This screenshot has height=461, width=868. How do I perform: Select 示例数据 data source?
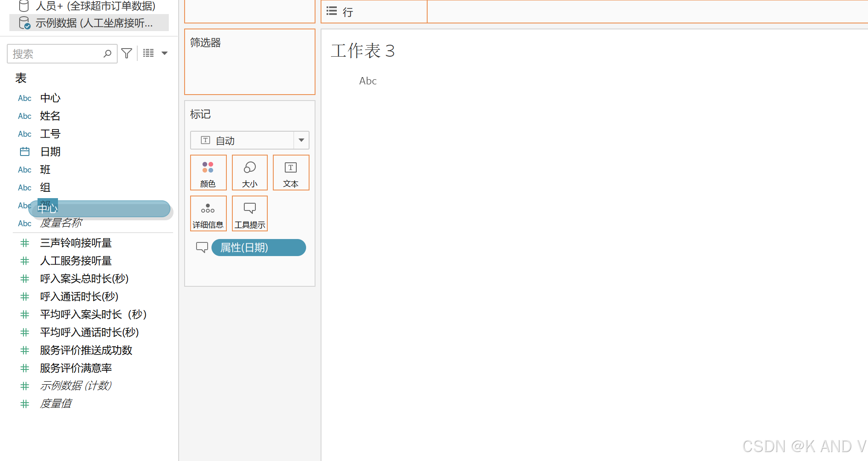click(94, 23)
